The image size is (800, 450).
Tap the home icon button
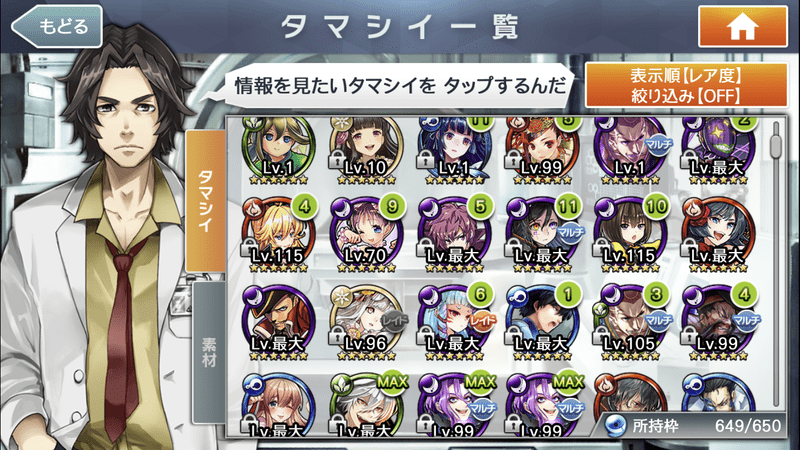point(742,27)
